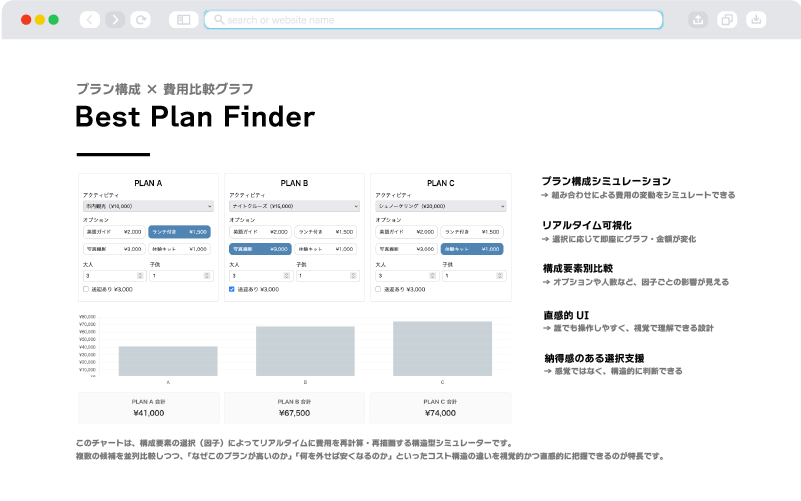
Task: Toggle the browser sidebar icon
Action: [182, 19]
